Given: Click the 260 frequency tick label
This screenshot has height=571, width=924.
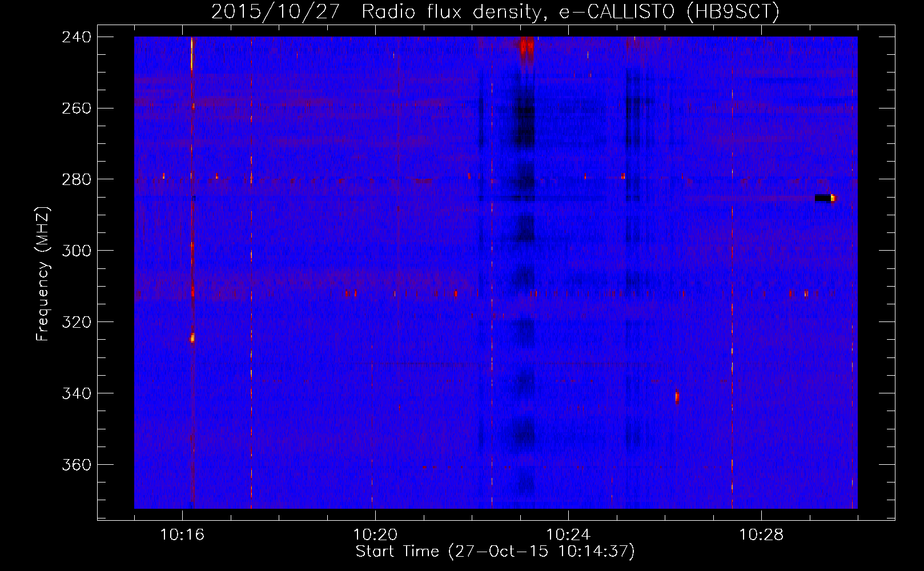Looking at the screenshot, I should click(x=77, y=108).
